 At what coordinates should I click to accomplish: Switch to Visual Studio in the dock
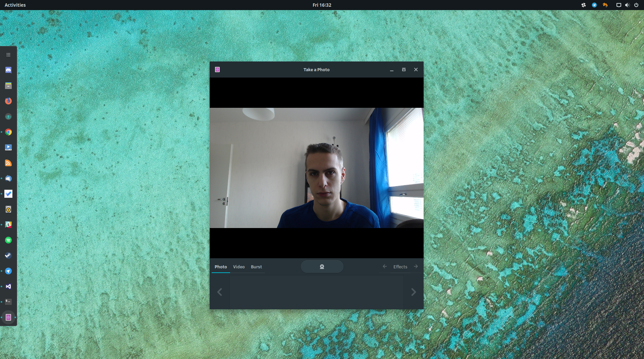[x=8, y=286]
